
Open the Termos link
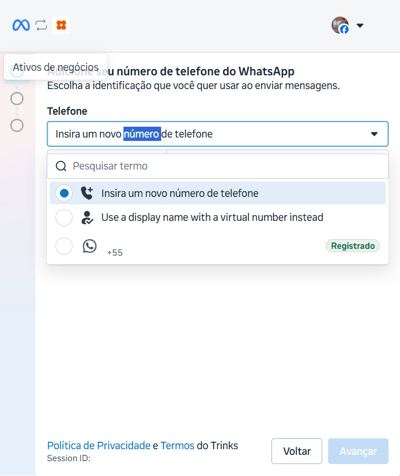pos(177,446)
